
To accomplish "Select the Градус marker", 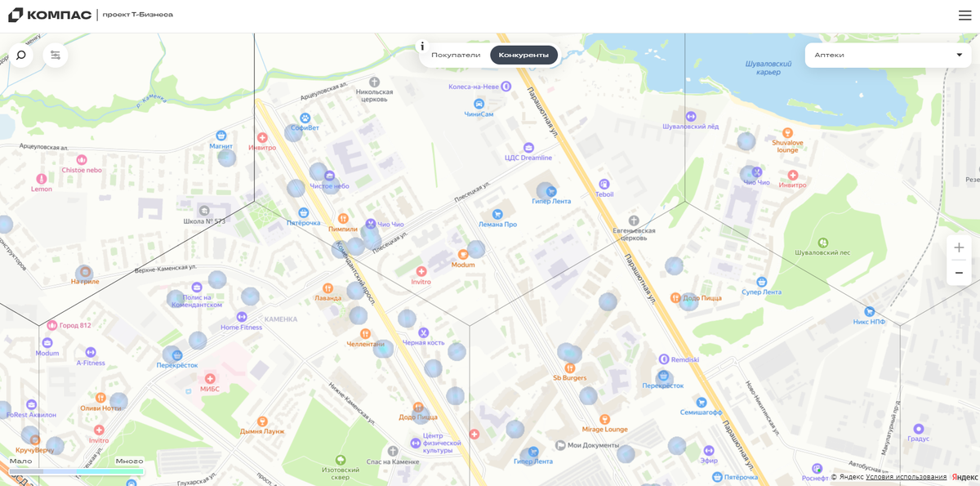I will (x=918, y=428).
